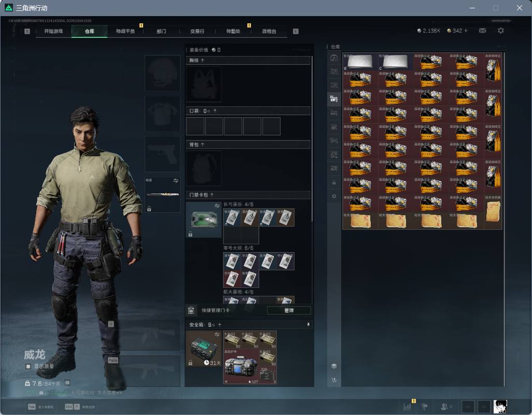Click the large armor case in the safe box
This screenshot has width=532, height=415.
tap(241, 366)
